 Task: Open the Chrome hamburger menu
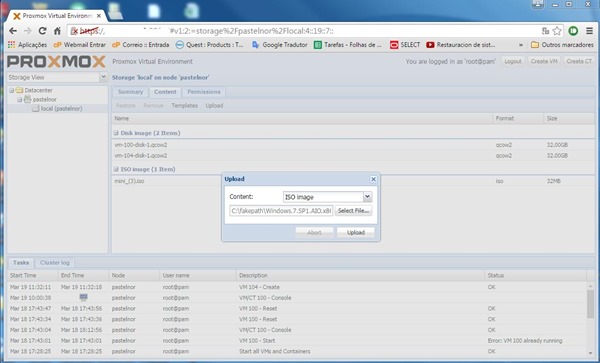point(590,31)
